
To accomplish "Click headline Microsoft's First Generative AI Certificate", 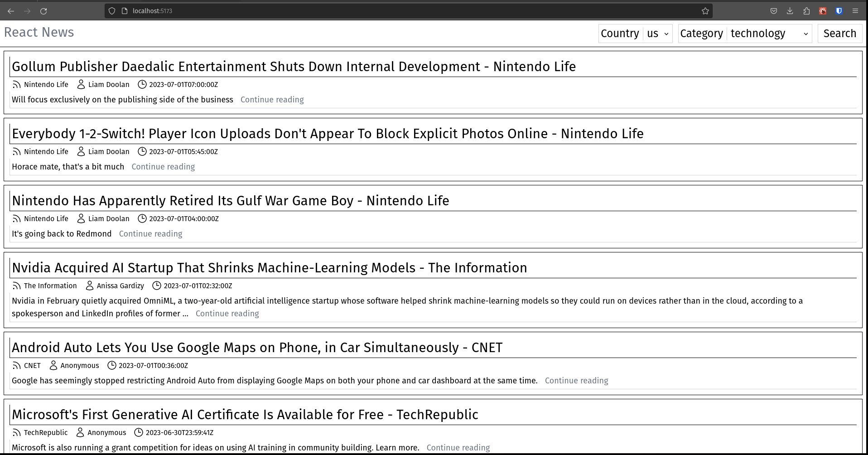I will [x=245, y=415].
